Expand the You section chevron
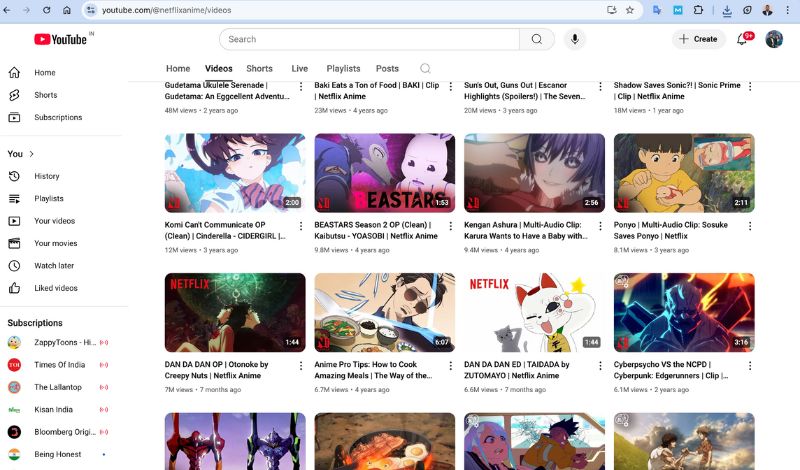The height and width of the screenshot is (470, 800). click(32, 154)
